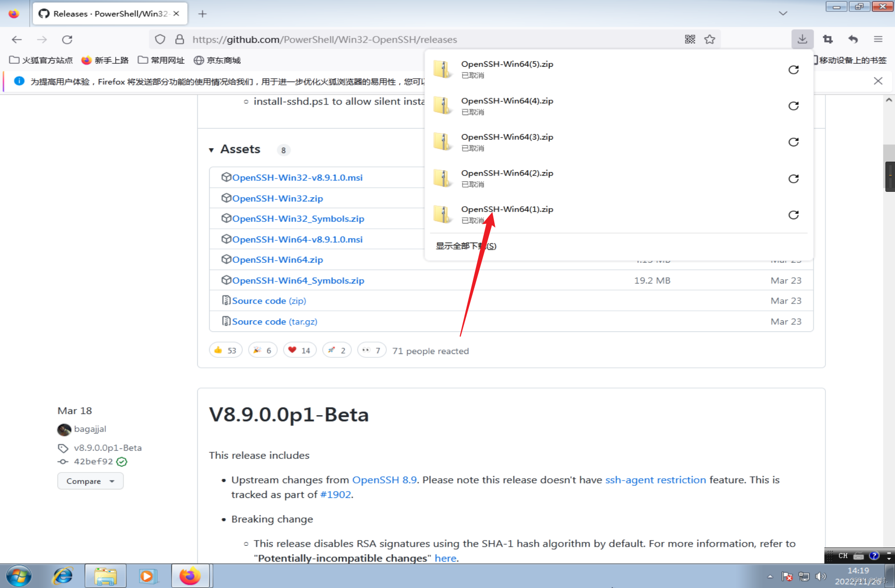Open the ssh-agent restriction link
This screenshot has width=895, height=588.
(x=656, y=480)
